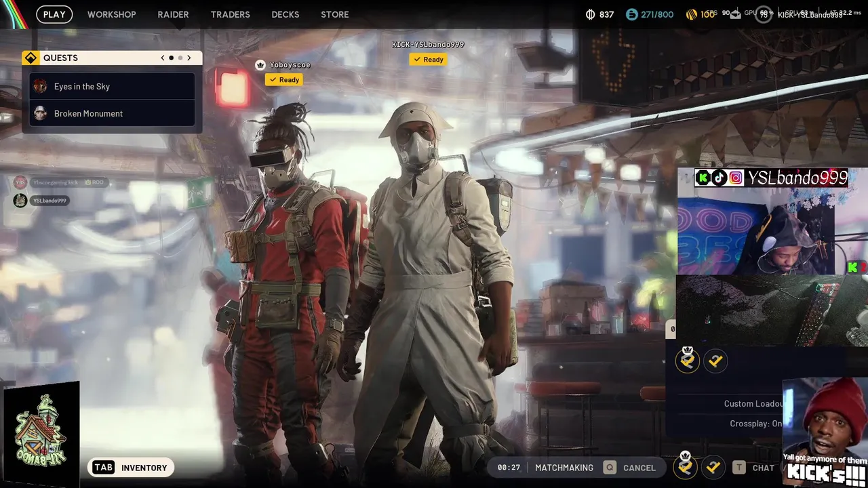Click the Kick's meme image
868x488 pixels.
coord(825,432)
